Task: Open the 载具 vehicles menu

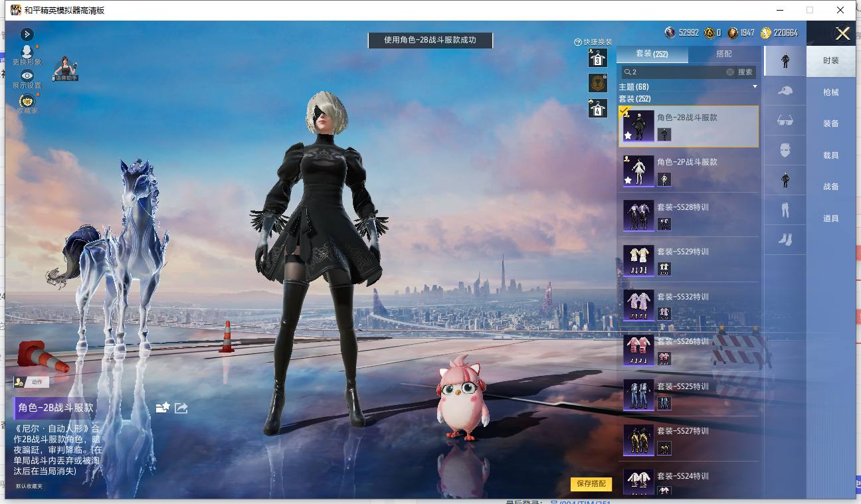Action: (831, 155)
